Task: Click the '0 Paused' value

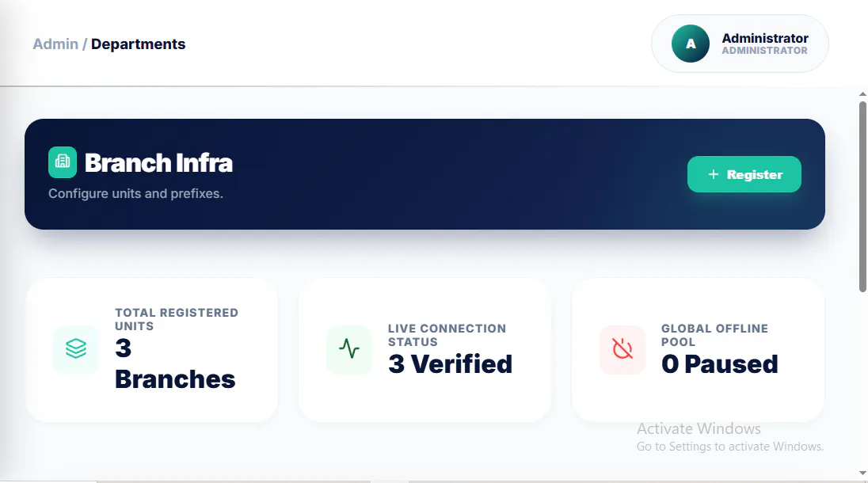Action: pyautogui.click(x=720, y=364)
